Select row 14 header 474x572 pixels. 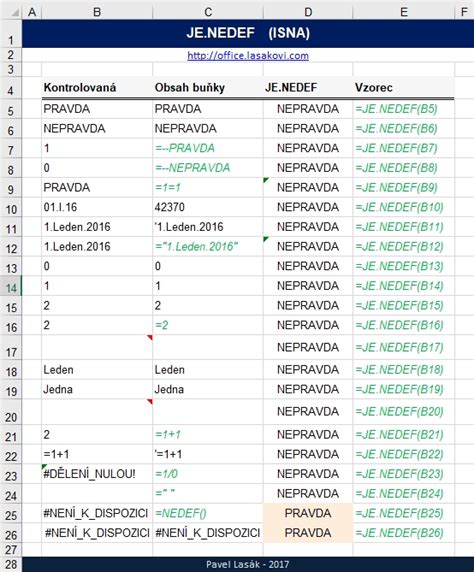[x=11, y=288]
